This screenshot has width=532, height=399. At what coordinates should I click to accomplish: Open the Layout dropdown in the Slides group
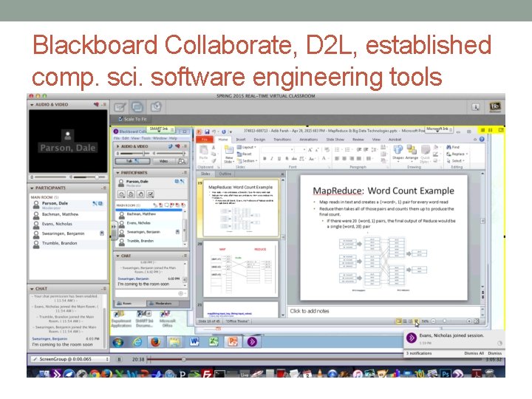[246, 147]
